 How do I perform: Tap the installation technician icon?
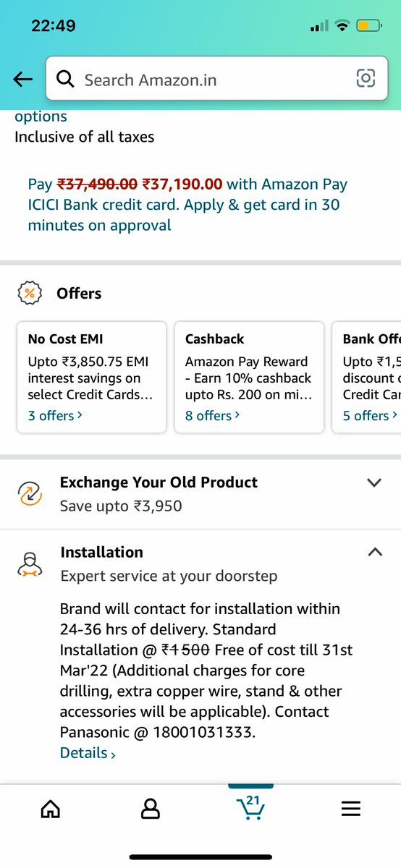pos(29,563)
